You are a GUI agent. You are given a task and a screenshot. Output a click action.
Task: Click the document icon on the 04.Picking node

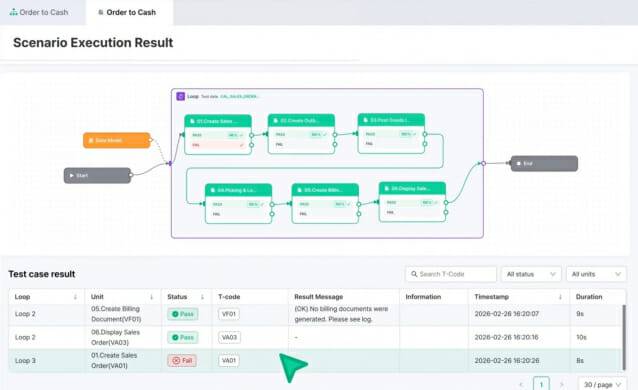coord(212,190)
